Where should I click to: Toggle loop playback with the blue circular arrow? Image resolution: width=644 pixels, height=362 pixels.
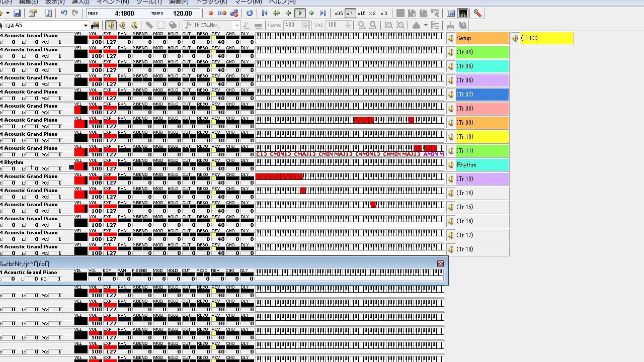[x=250, y=13]
